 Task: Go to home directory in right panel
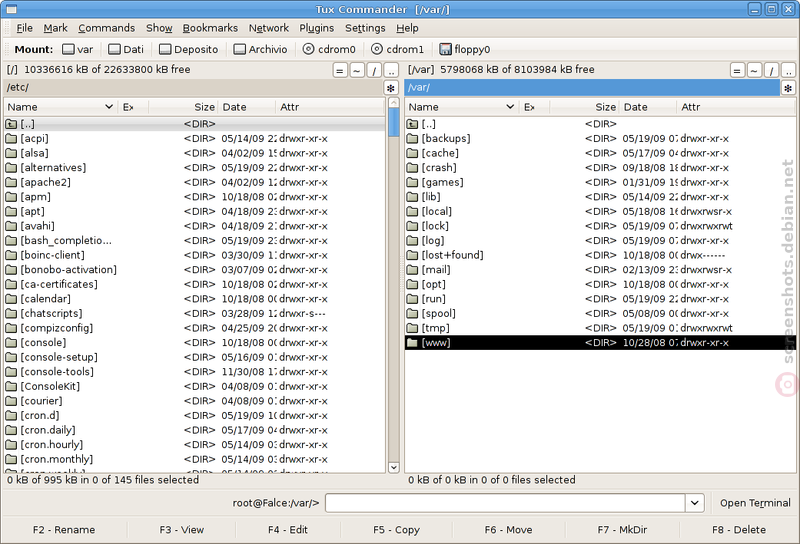pos(754,70)
